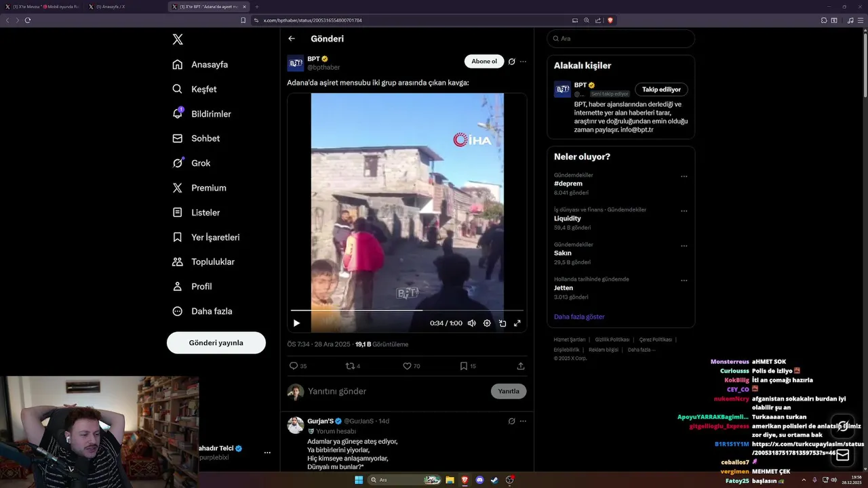
Task: Share the BPT post
Action: click(x=521, y=366)
